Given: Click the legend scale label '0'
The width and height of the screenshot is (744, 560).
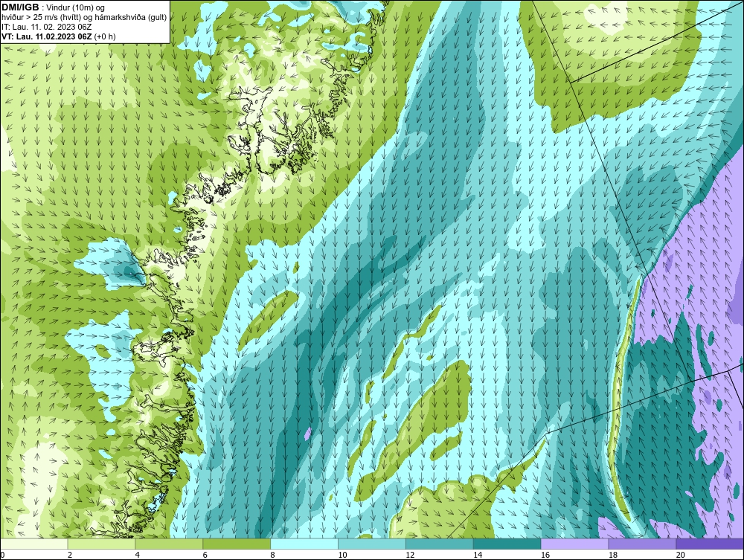Looking at the screenshot, I should click(x=2, y=555).
